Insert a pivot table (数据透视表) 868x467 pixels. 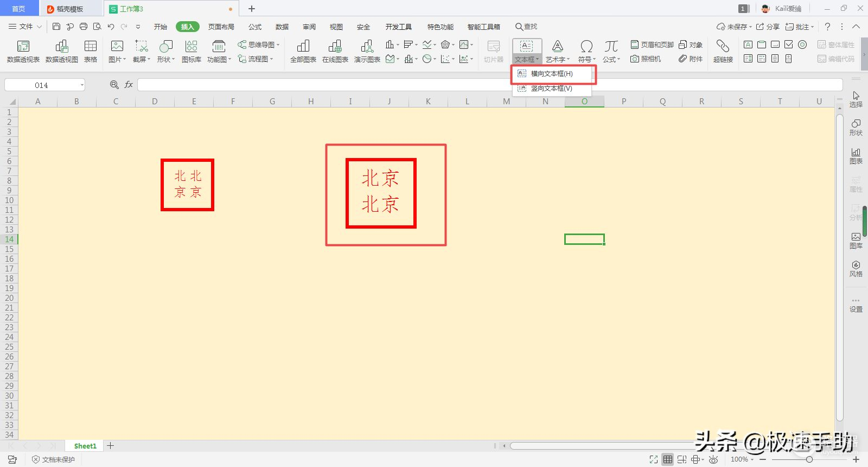23,51
